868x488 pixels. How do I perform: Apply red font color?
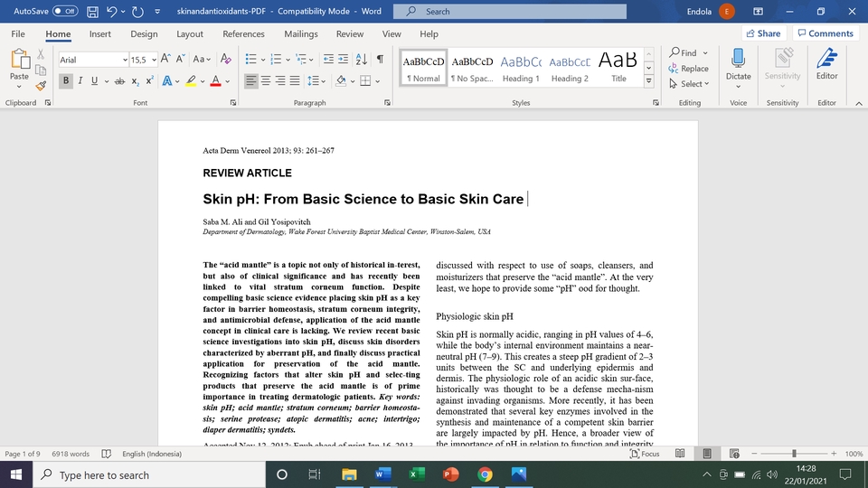click(x=215, y=80)
